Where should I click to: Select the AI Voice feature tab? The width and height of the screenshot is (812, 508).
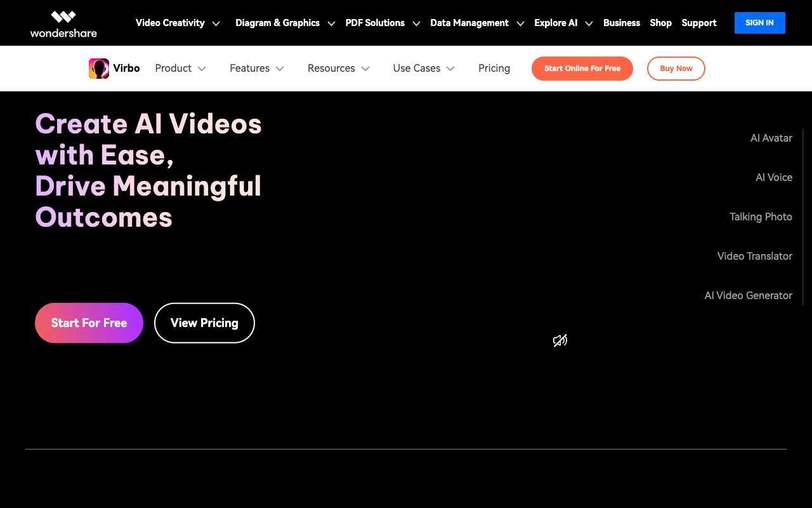[774, 178]
